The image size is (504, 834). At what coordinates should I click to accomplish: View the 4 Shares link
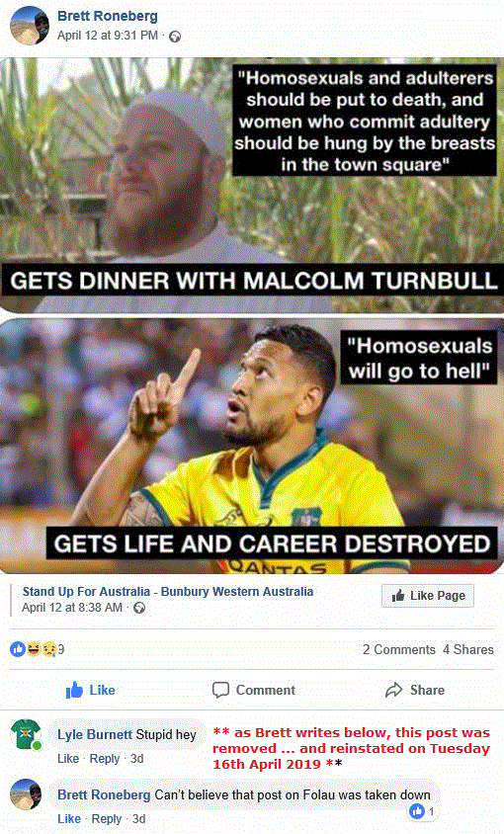(x=468, y=649)
